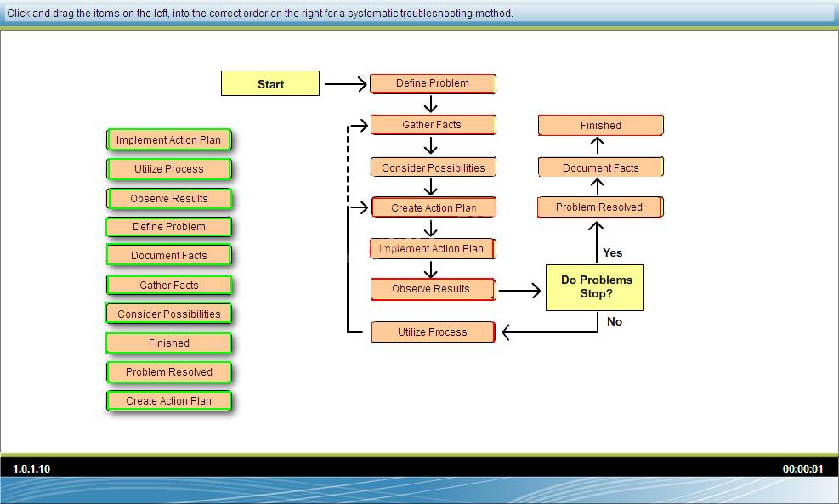Click the No label below decision box
The width and height of the screenshot is (839, 504).
click(x=615, y=321)
